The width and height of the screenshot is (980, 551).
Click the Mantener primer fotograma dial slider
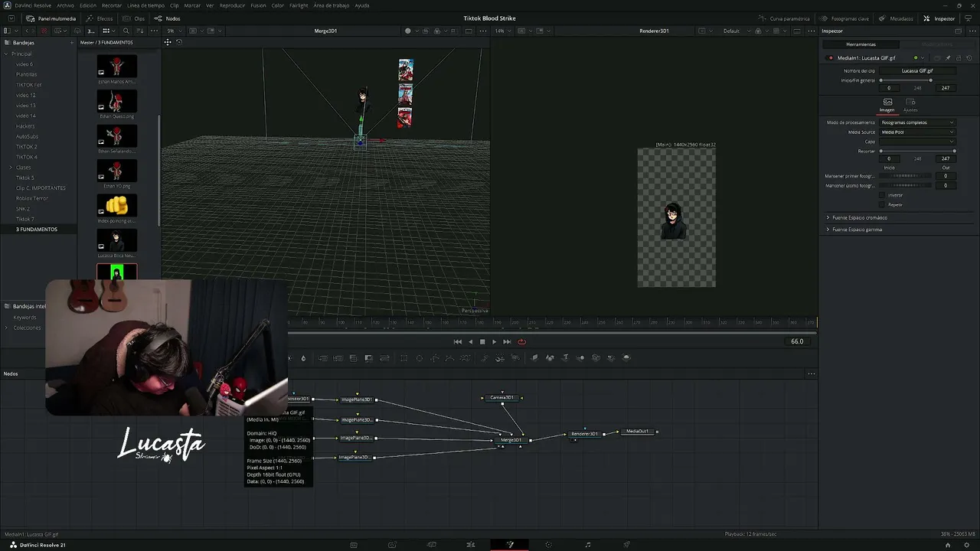pyautogui.click(x=905, y=176)
